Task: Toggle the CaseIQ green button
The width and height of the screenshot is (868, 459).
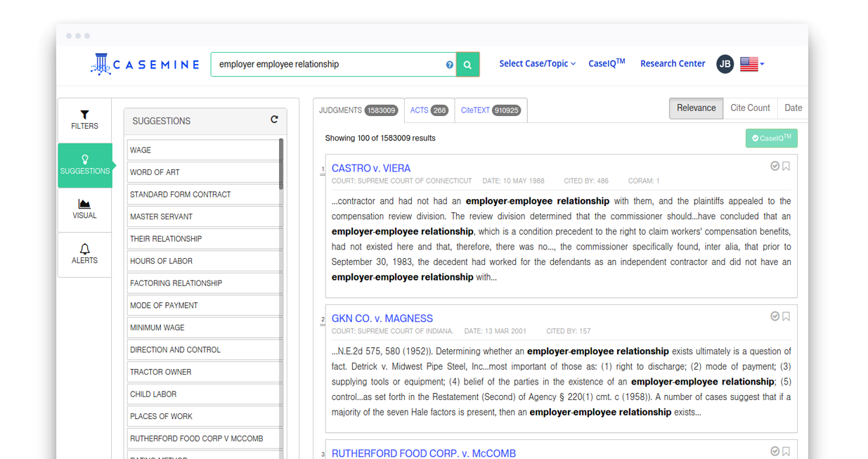Action: click(x=771, y=138)
